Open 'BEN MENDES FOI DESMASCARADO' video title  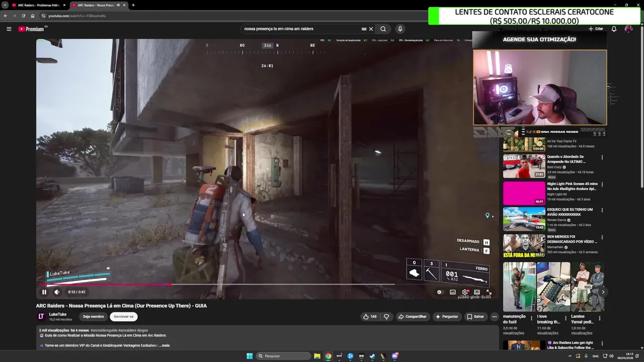[x=572, y=239]
